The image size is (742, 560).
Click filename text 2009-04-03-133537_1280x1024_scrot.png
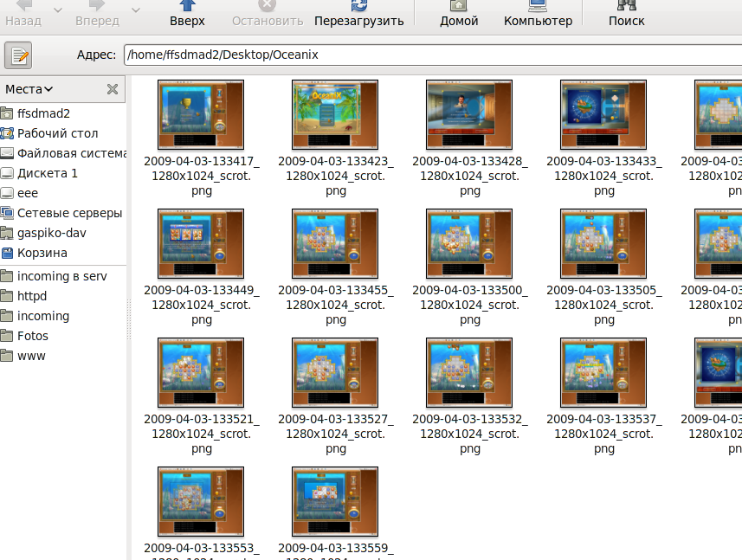(x=604, y=434)
